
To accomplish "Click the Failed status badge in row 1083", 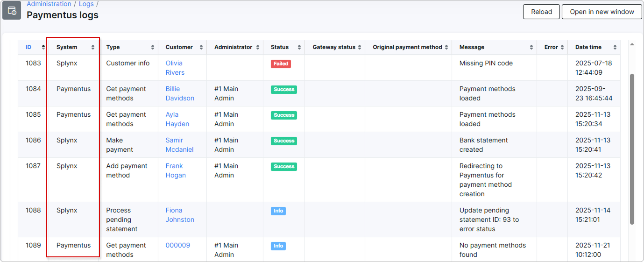I will point(281,64).
